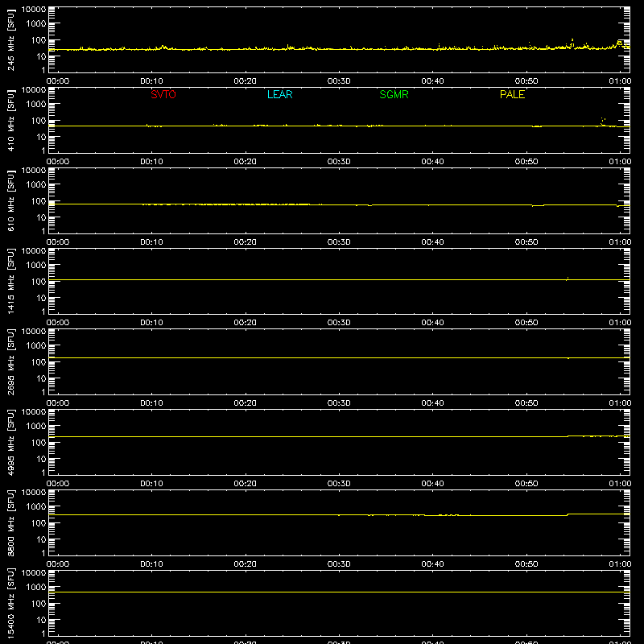The height and width of the screenshot is (644, 644).
Task: Select the 410 MHz [SFU] axis label
Action: pos(10,120)
